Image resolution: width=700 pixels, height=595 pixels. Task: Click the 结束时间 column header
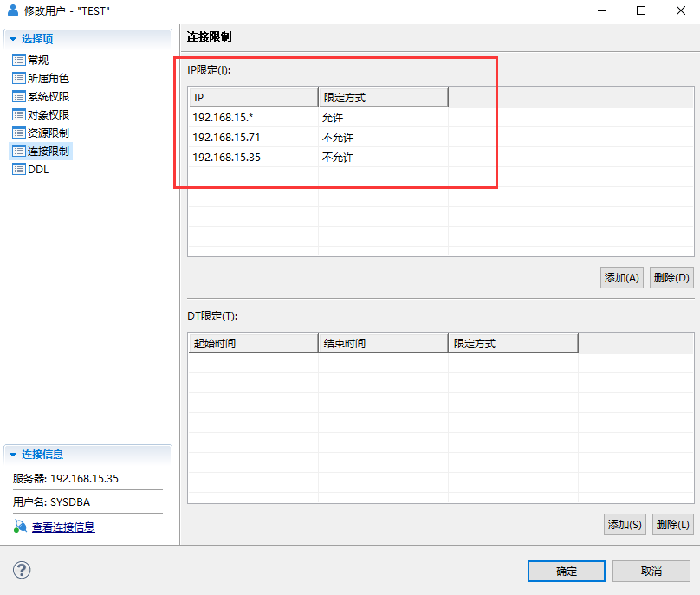[x=383, y=343]
